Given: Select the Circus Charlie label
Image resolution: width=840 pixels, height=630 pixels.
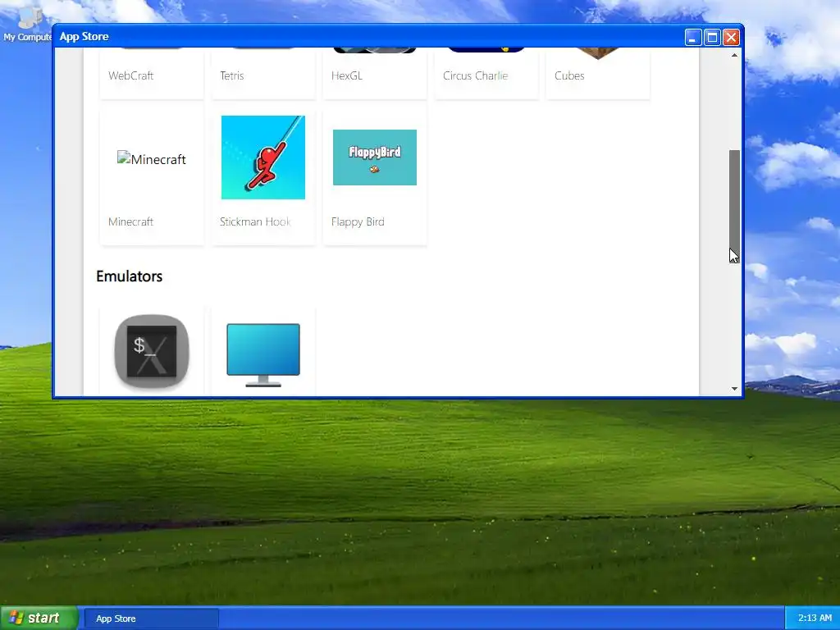Looking at the screenshot, I should click(475, 75).
